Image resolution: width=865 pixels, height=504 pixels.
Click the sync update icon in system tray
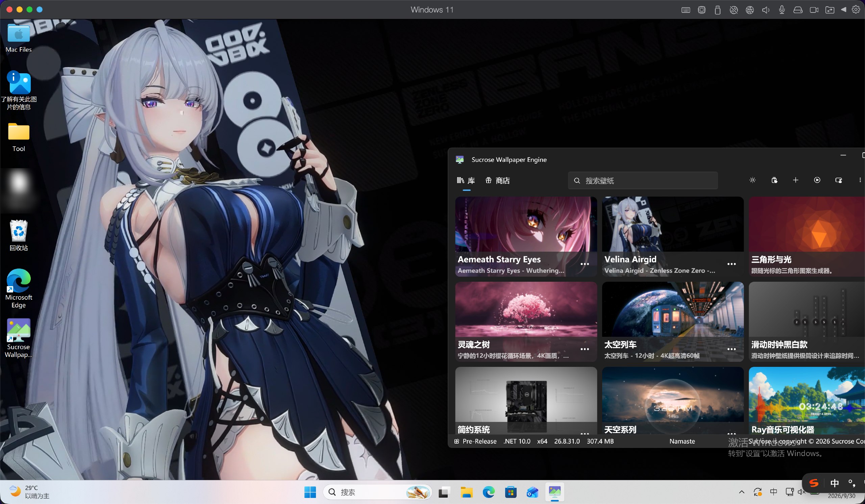[758, 492]
